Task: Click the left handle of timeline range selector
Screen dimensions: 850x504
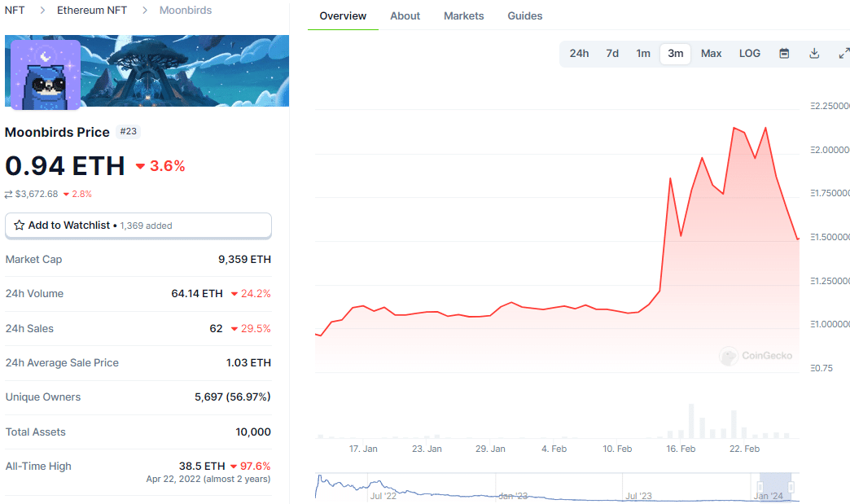Action: (760, 488)
